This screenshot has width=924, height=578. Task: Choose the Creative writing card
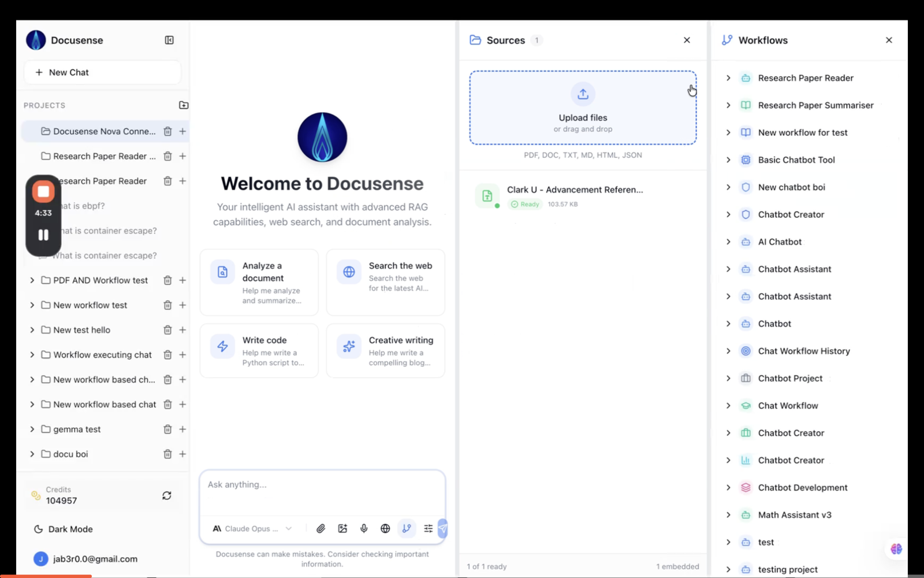386,351
